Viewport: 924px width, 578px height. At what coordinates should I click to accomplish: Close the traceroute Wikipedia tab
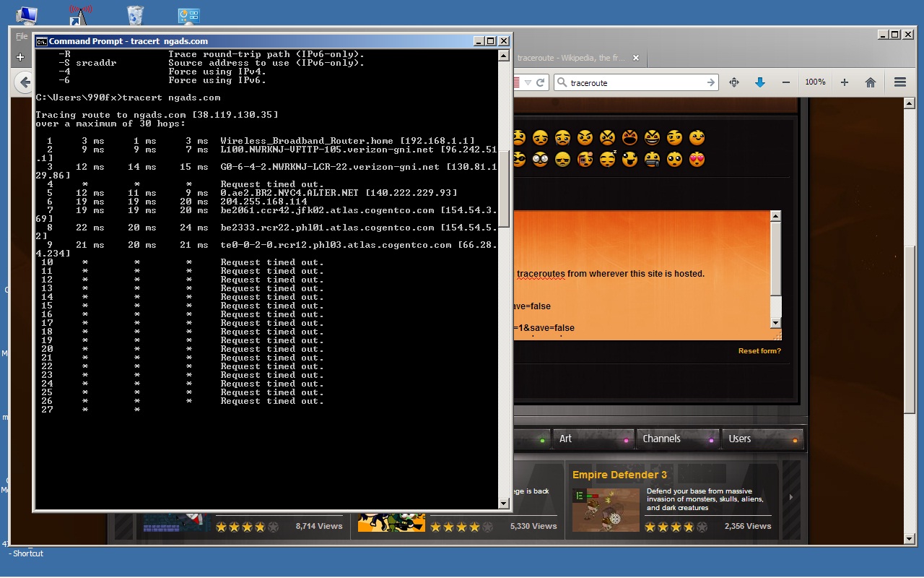[x=636, y=58]
